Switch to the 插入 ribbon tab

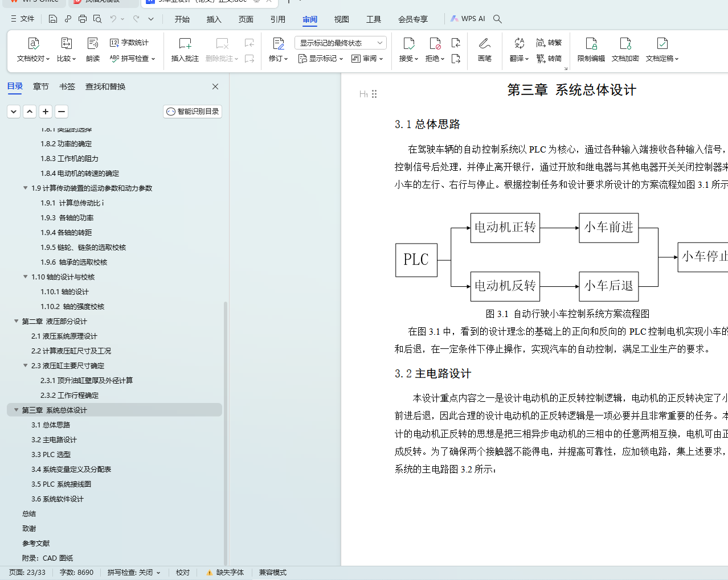pos(214,19)
